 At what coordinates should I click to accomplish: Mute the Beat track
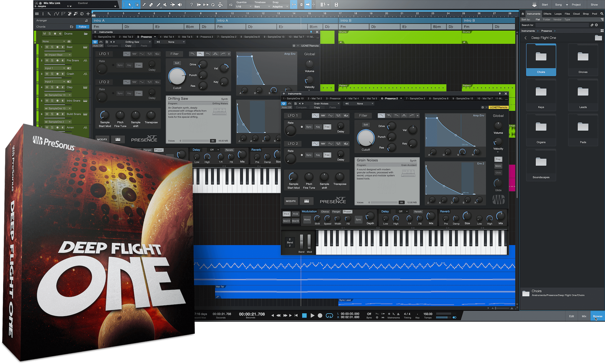[47, 47]
